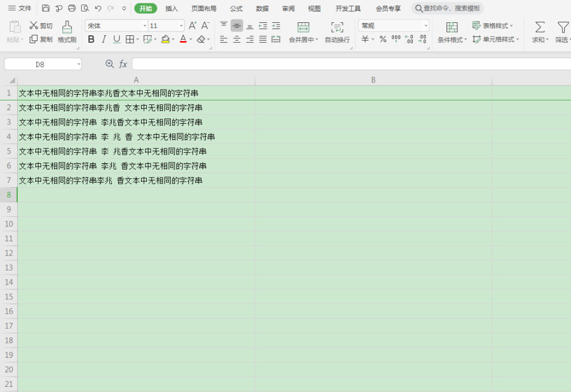571x392 pixels.
Task: Apply currency format ¥
Action: [x=365, y=39]
